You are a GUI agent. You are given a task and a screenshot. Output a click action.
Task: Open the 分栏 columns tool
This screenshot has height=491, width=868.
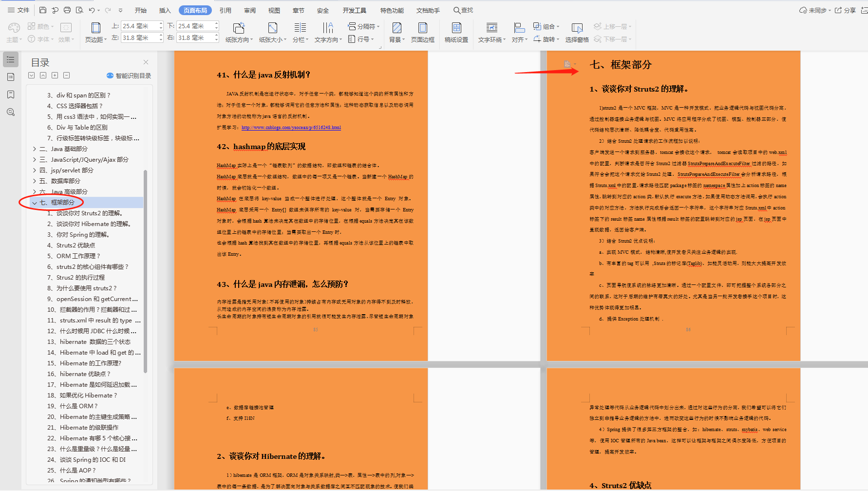tap(301, 33)
